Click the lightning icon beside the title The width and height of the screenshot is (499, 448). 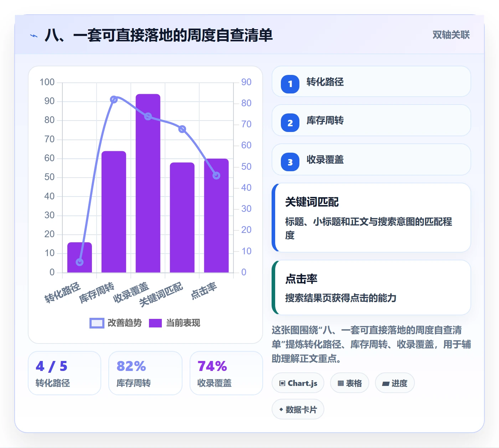click(34, 36)
